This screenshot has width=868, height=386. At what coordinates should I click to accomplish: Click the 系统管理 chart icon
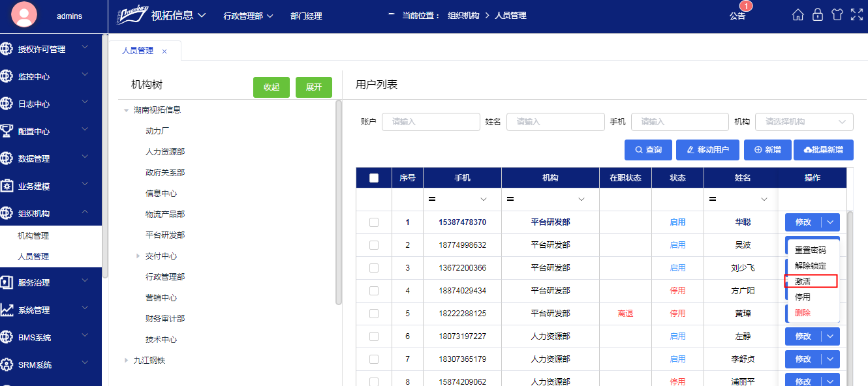coord(7,310)
